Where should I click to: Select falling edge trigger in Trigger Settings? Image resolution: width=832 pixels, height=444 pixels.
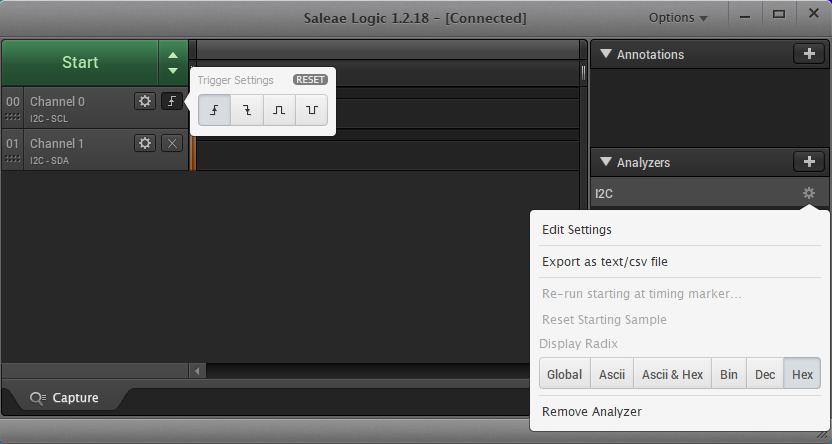pyautogui.click(x=247, y=110)
